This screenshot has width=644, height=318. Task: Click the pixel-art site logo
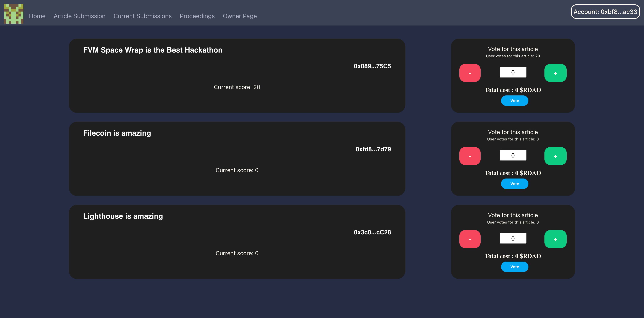pos(14,14)
